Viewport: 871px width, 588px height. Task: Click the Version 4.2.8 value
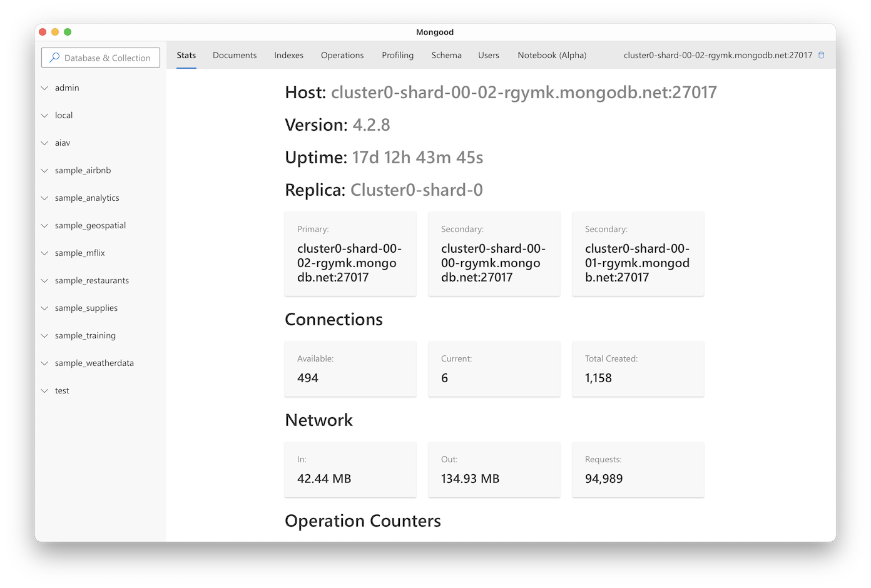372,125
